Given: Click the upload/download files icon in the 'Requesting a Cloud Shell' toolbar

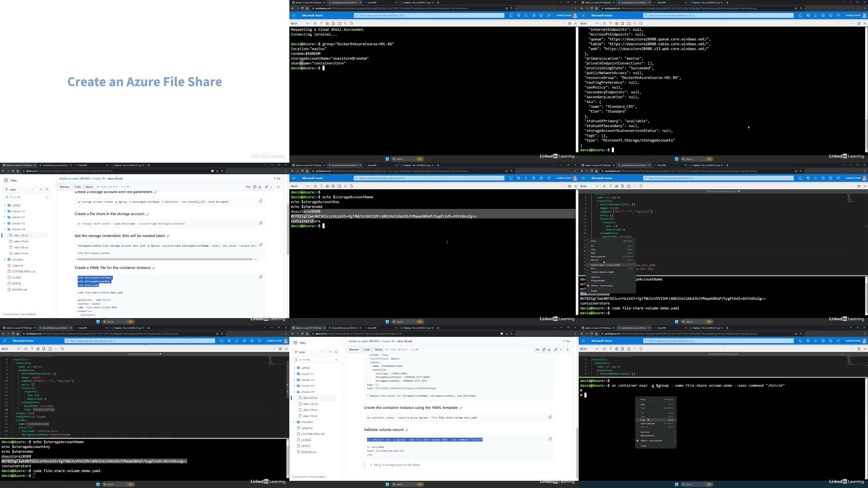Looking at the screenshot, I should [333, 23].
